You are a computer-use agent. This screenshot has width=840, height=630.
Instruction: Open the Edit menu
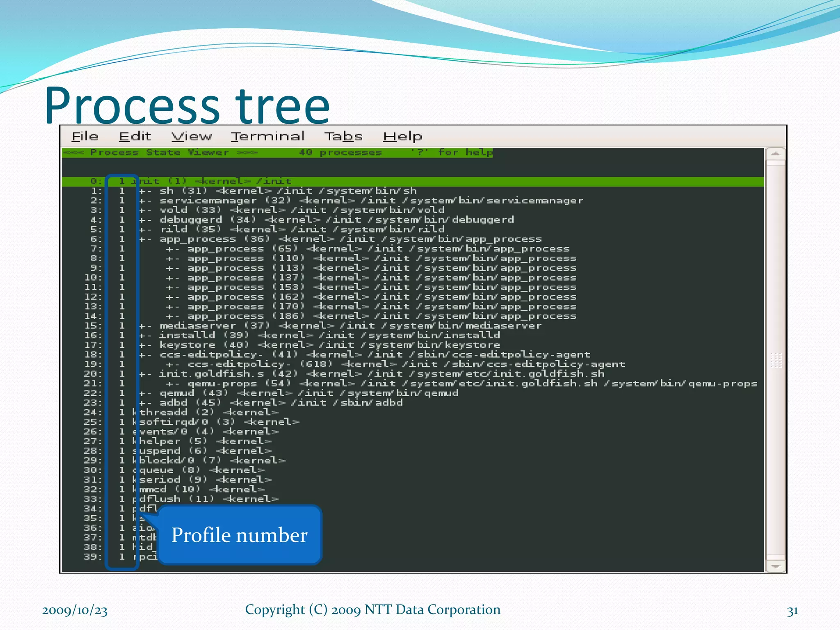point(135,137)
